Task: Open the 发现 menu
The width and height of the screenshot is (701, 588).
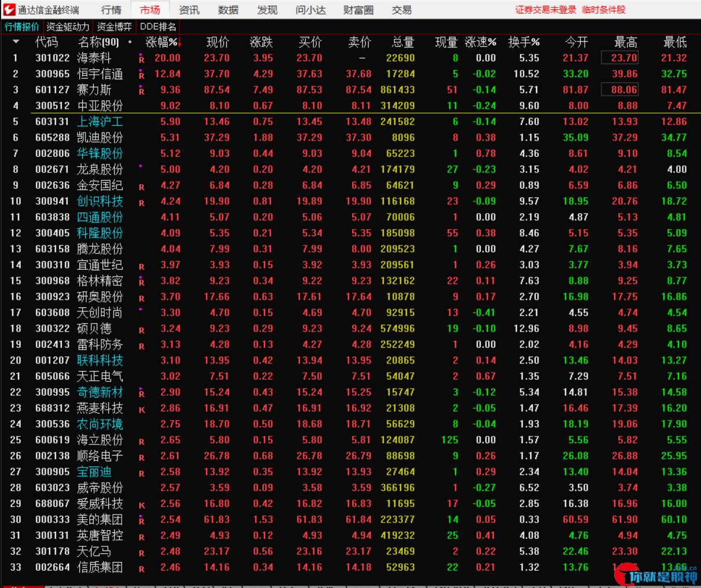Action: [x=267, y=10]
